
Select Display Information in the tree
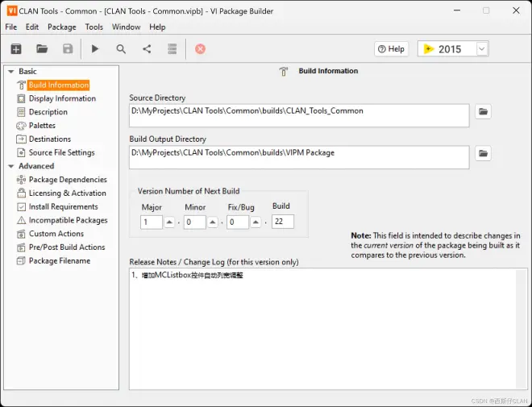coord(62,98)
